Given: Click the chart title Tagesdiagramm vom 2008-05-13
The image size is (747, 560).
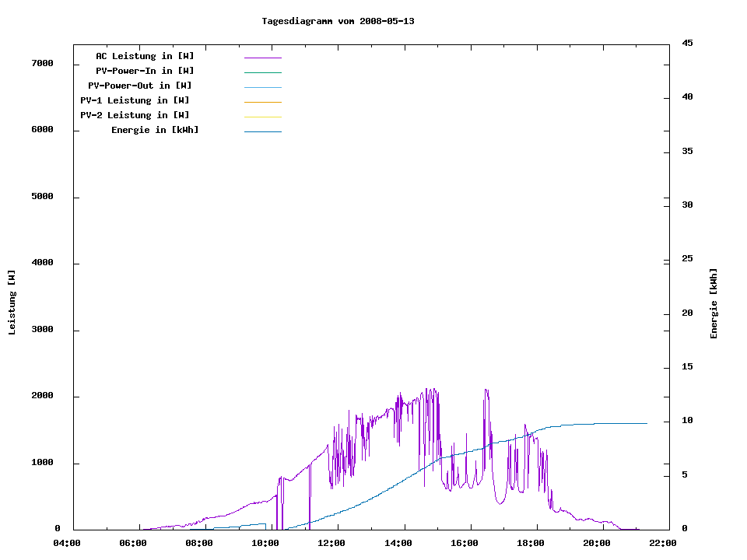Looking at the screenshot, I should (338, 21).
